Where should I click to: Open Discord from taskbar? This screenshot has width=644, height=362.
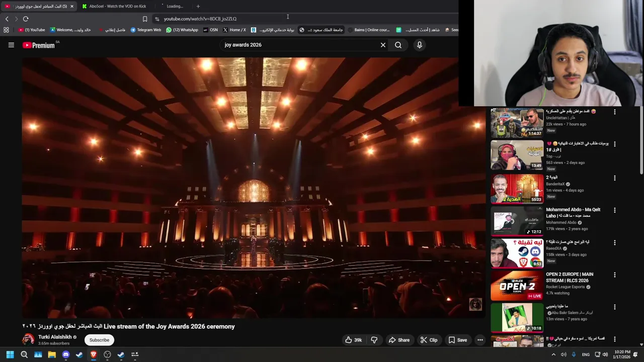click(x=65, y=354)
